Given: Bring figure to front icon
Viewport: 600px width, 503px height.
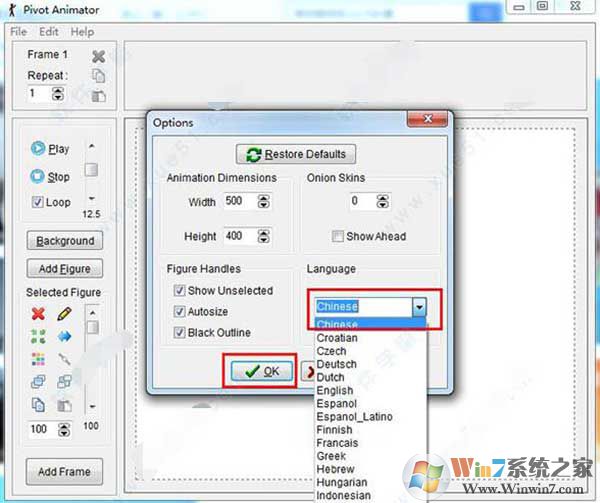Looking at the screenshot, I should 38,381.
